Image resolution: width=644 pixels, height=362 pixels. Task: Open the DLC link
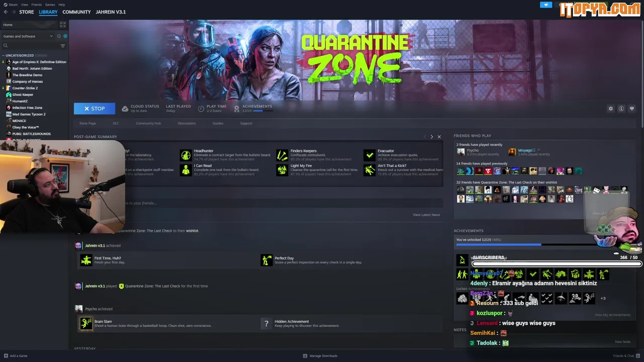pos(116,123)
